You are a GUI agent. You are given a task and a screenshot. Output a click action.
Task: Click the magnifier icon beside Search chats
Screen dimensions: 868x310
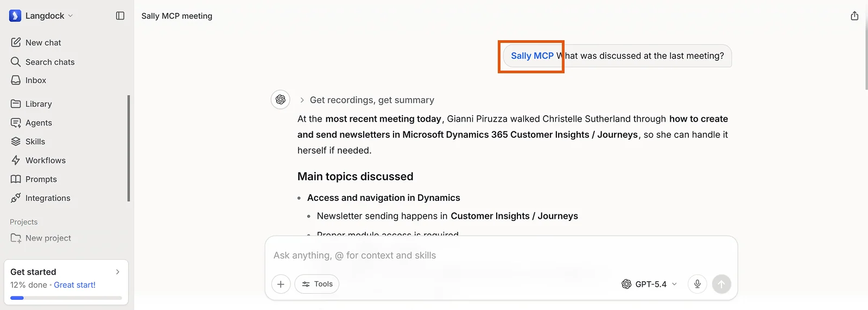coord(16,62)
